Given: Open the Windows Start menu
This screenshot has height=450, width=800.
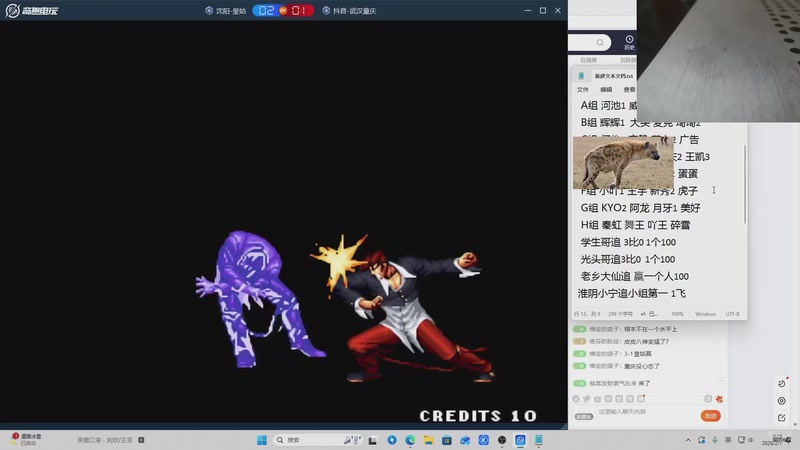Looking at the screenshot, I should tap(262, 440).
